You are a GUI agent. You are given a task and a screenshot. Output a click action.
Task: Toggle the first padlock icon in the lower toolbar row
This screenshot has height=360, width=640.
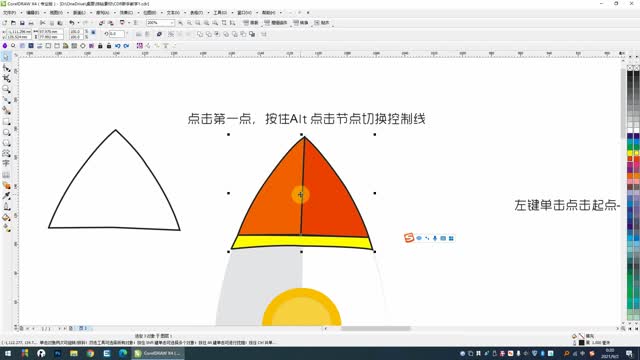[100, 46]
